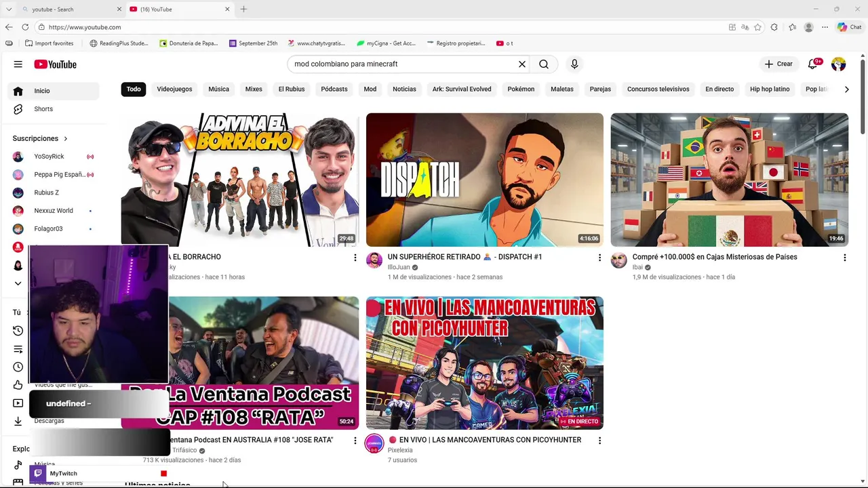Click the Ibai channel name
868x488 pixels.
coord(637,268)
